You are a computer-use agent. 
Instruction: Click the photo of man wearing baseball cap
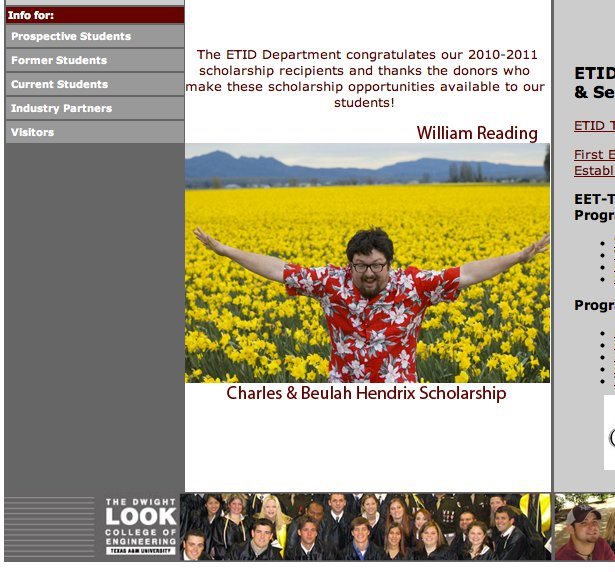tap(584, 526)
